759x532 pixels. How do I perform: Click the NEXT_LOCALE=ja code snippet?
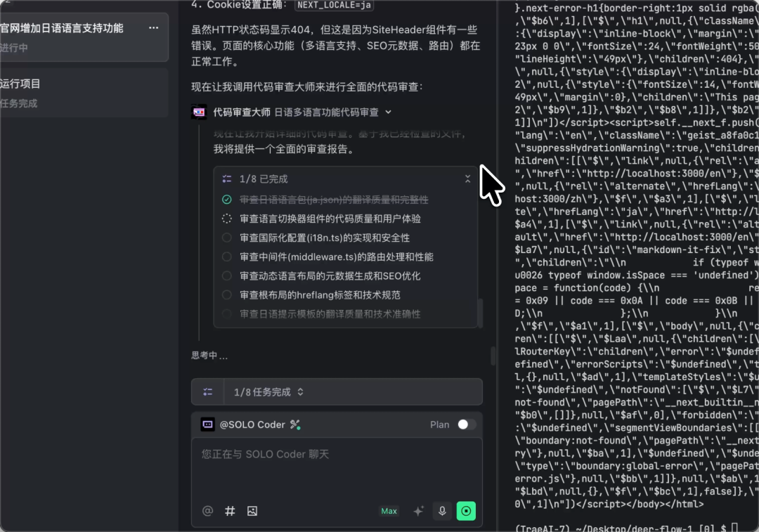click(x=334, y=5)
